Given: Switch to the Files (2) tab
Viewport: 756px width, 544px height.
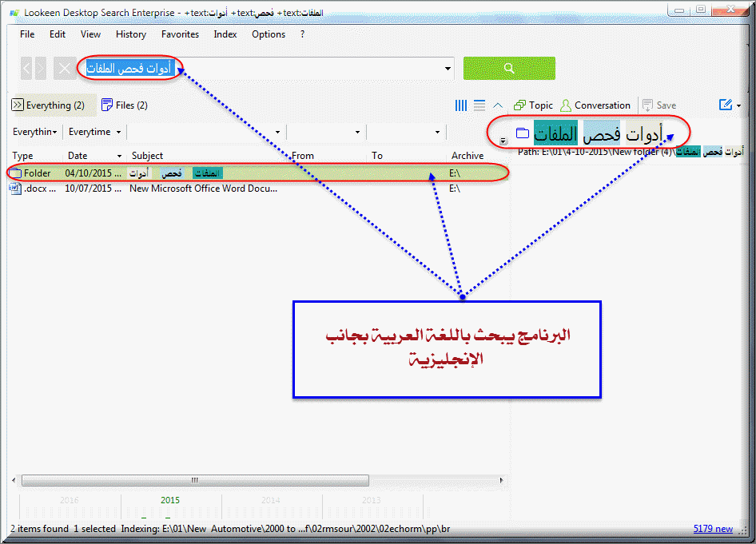Looking at the screenshot, I should [125, 105].
